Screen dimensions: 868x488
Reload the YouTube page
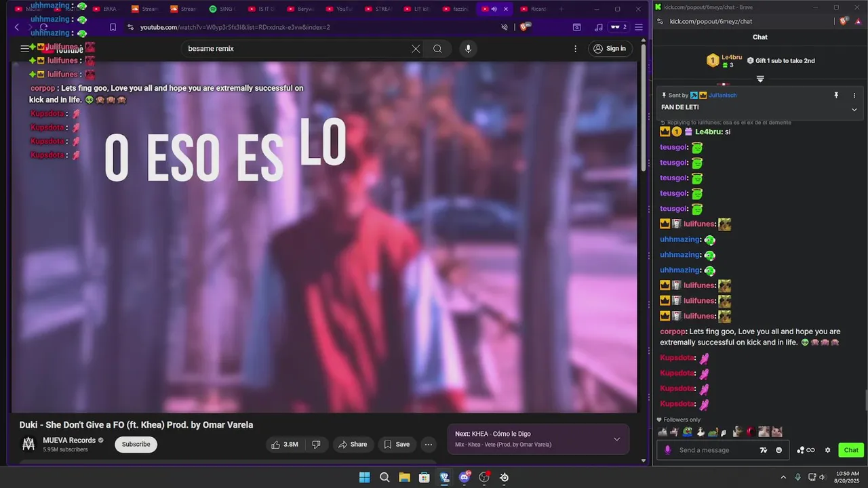pos(45,27)
